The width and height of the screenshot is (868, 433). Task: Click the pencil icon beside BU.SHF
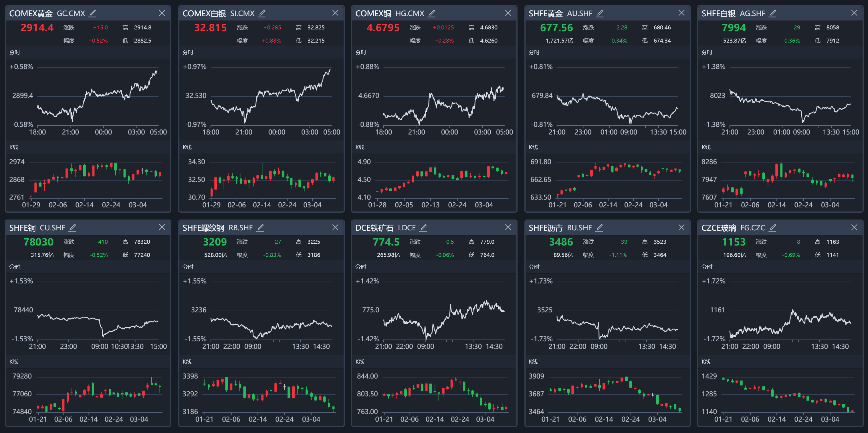[x=599, y=228]
